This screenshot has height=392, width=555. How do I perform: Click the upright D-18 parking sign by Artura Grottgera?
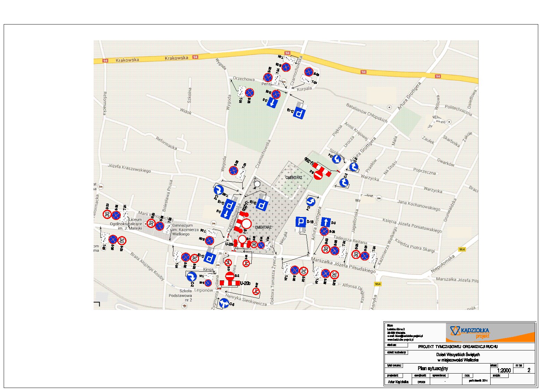(x=301, y=222)
